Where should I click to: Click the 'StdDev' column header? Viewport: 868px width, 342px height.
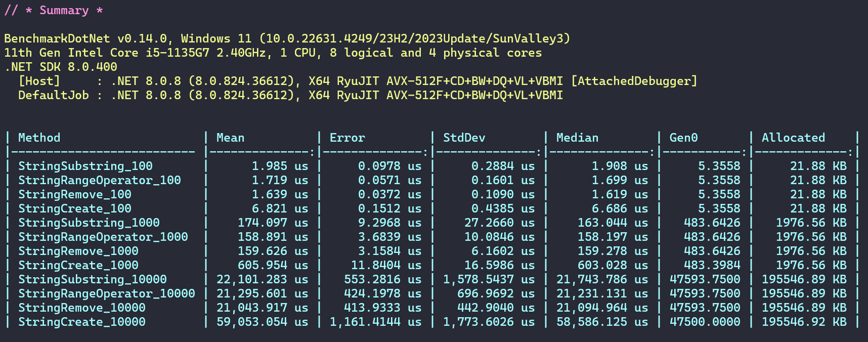tap(464, 138)
